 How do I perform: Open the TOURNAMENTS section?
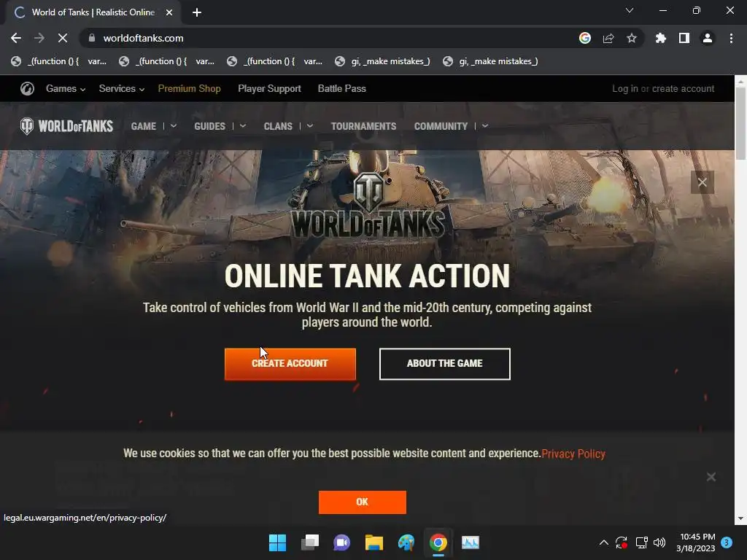click(x=363, y=126)
